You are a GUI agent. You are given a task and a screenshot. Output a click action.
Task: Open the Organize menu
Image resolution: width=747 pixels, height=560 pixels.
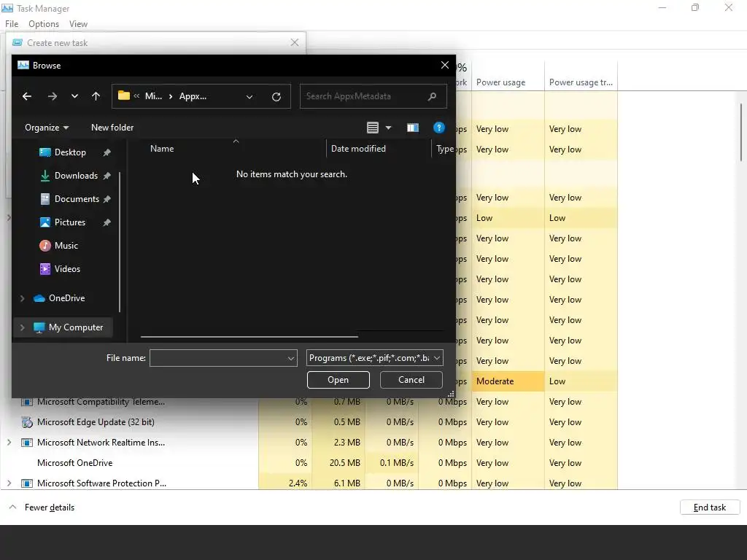pyautogui.click(x=47, y=128)
